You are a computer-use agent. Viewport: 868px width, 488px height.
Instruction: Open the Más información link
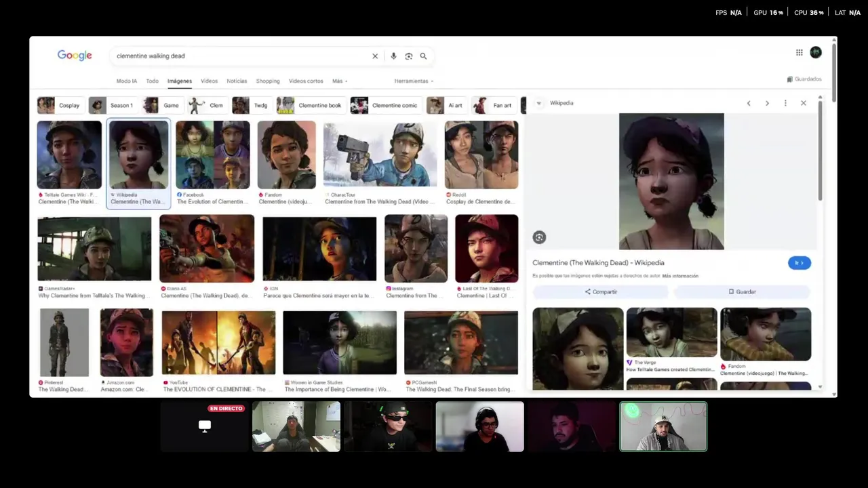[x=680, y=276]
